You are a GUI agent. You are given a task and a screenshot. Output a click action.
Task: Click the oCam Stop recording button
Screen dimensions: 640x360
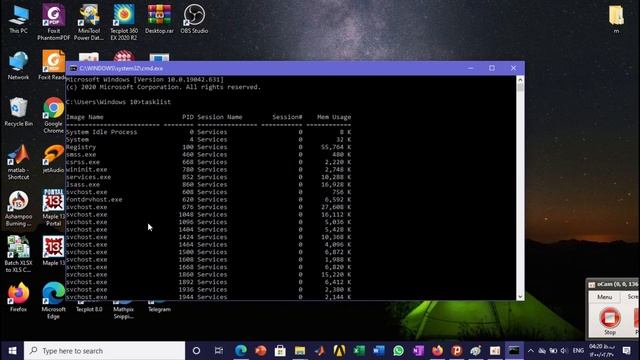click(x=610, y=320)
